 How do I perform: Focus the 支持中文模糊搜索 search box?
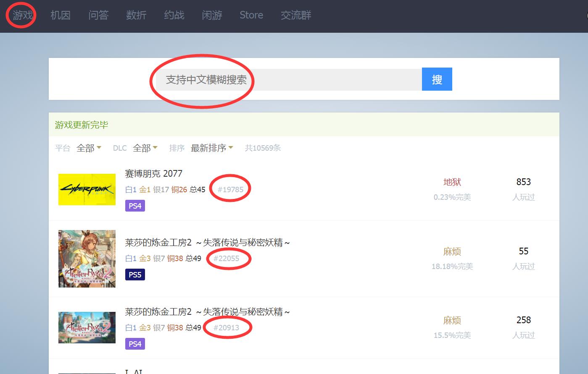288,80
